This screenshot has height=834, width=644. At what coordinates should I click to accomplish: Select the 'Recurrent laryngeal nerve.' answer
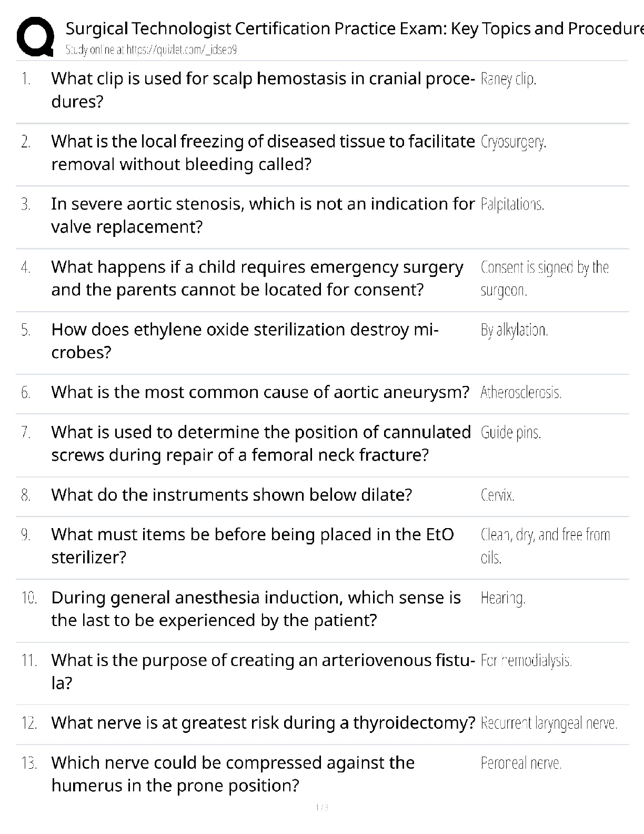tap(549, 723)
